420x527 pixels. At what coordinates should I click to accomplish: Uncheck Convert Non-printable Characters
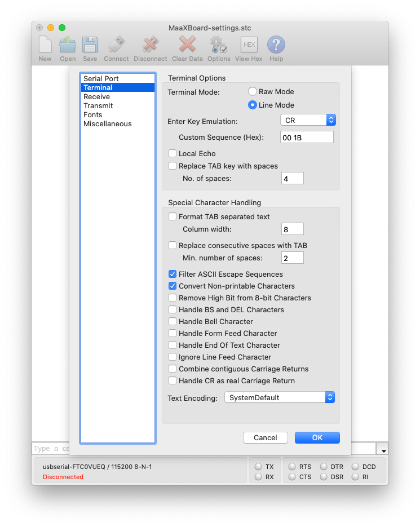(x=173, y=286)
